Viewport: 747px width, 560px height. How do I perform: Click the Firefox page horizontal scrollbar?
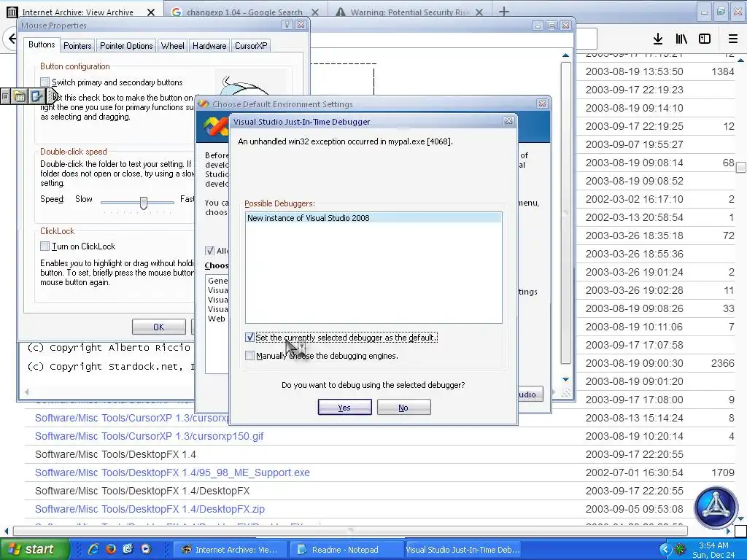(350, 531)
